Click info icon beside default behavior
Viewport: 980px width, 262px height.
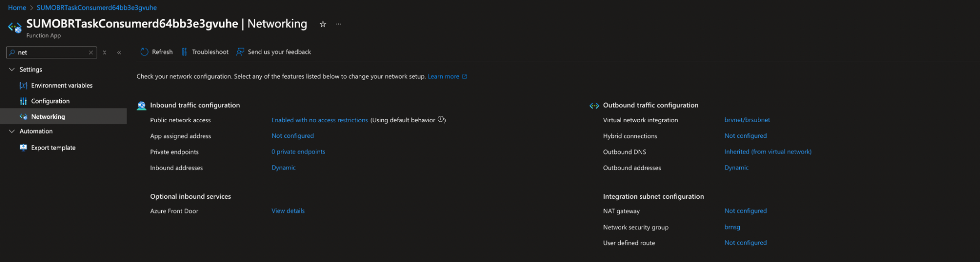point(441,119)
